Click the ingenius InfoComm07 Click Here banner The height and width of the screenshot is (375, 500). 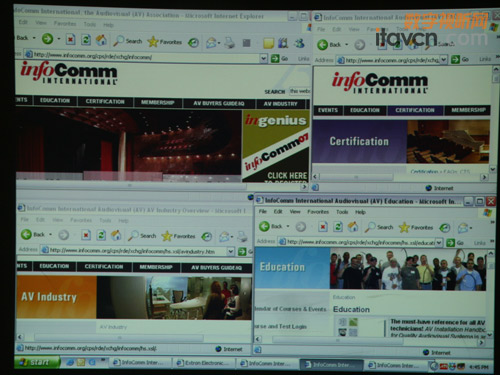click(276, 146)
